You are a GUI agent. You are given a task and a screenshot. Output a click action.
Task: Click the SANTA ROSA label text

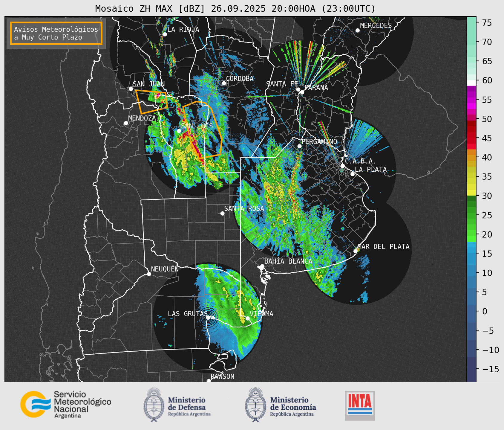[244, 208]
